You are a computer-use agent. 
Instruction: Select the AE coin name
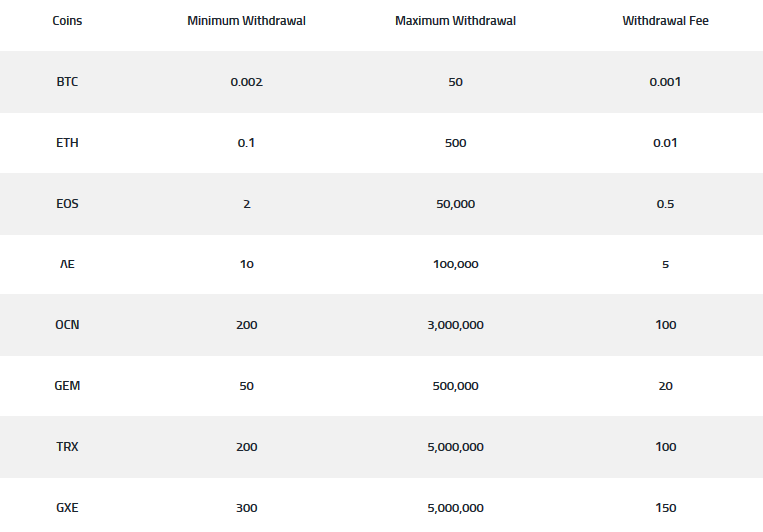[67, 265]
